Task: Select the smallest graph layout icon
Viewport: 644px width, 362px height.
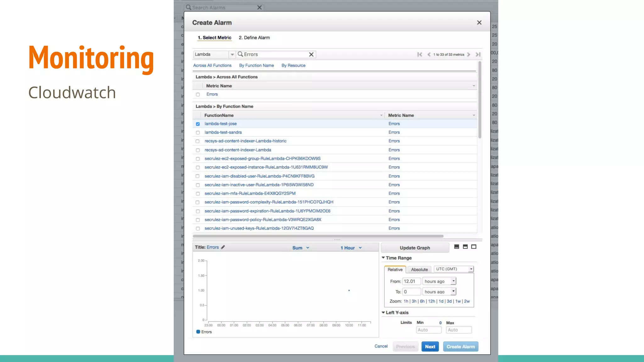Action: tap(457, 247)
